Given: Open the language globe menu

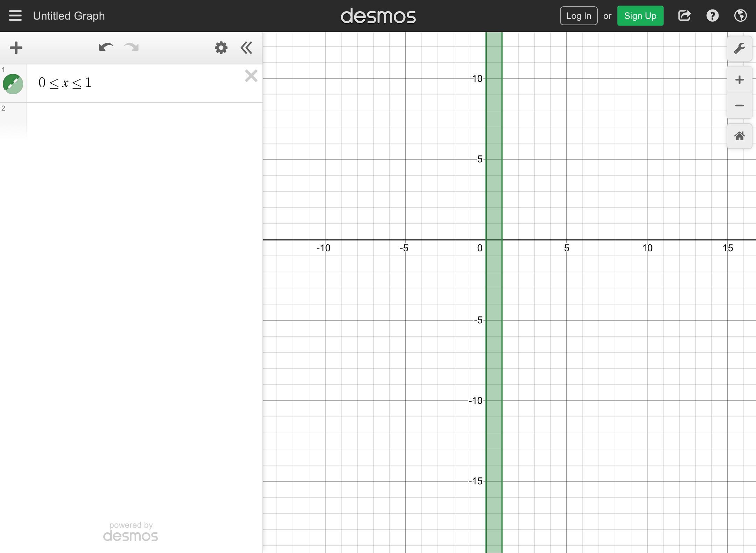Looking at the screenshot, I should 740,16.
